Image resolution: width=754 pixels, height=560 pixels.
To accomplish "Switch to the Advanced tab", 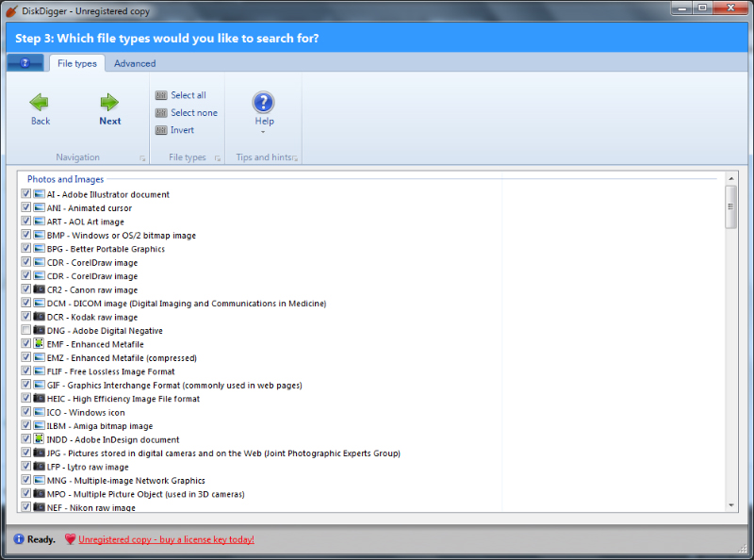I will point(135,63).
